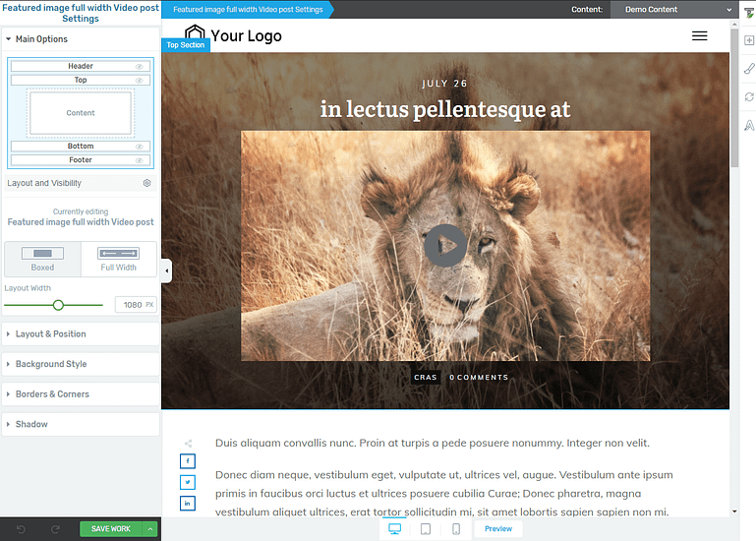Toggle Header section visibility eye

pos(140,67)
